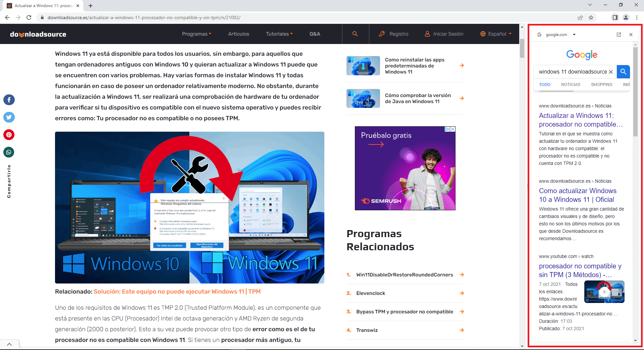Screen dimensions: 644x350
Task: Open Win11DisableOrRestoreRoundedCorners program
Action: [405, 275]
